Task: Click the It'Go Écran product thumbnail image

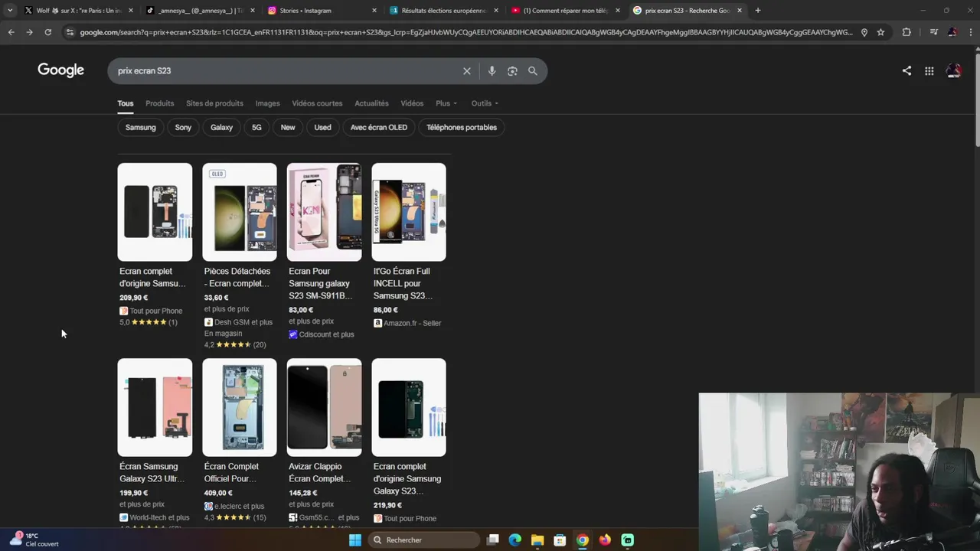Action: pos(409,212)
